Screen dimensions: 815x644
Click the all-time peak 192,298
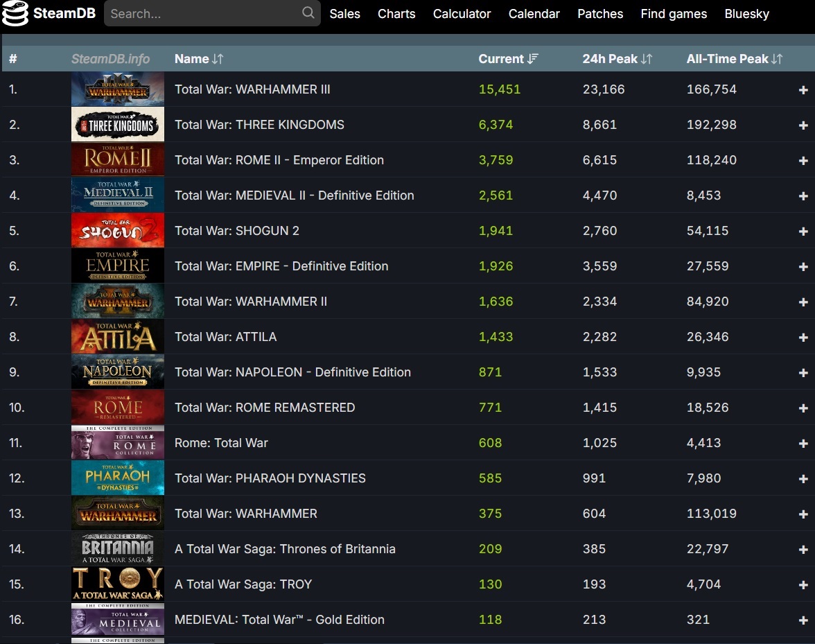tap(712, 125)
